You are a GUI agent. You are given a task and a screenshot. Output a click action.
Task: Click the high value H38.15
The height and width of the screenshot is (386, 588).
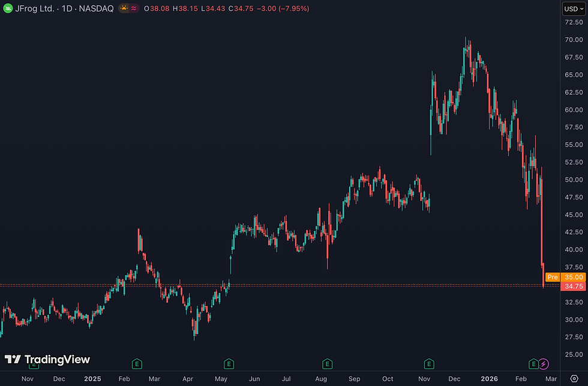pyautogui.click(x=185, y=8)
